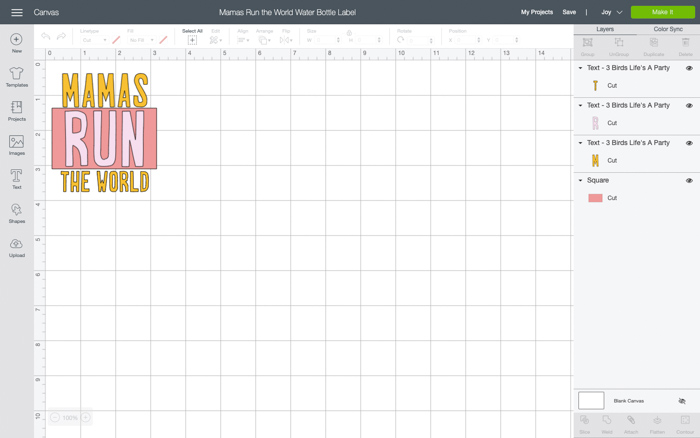
Task: Click the Height size field
Action: [x=369, y=40]
